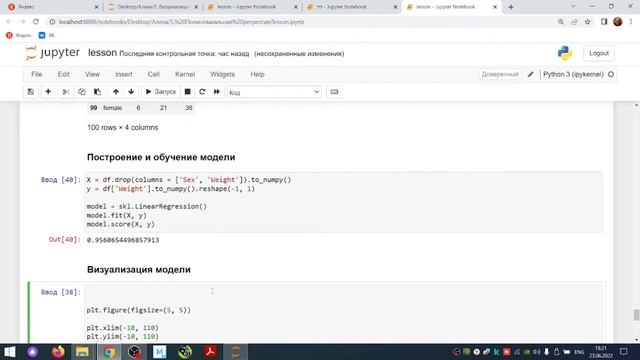
Task: Click the Python 3 (ipykernel) kernel name
Action: (573, 74)
